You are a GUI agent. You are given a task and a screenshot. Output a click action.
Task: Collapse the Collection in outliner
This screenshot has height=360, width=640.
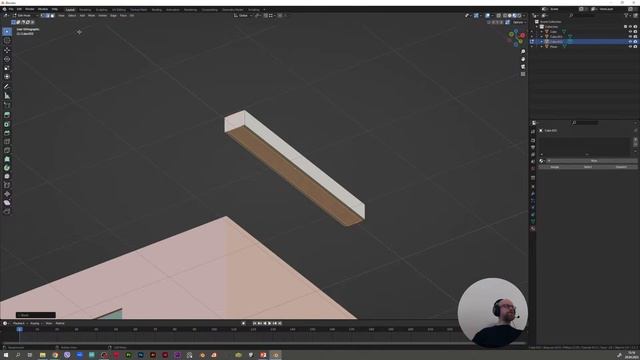(x=537, y=27)
